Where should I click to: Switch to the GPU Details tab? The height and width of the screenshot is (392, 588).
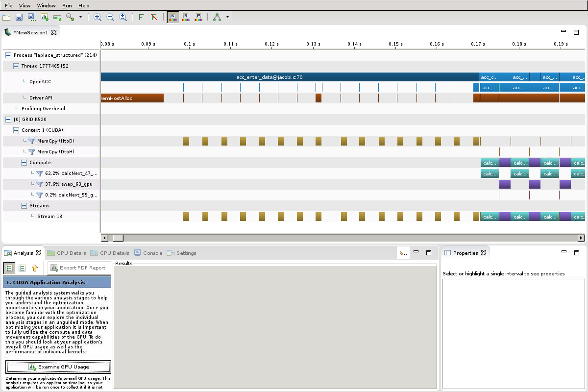tap(67, 253)
